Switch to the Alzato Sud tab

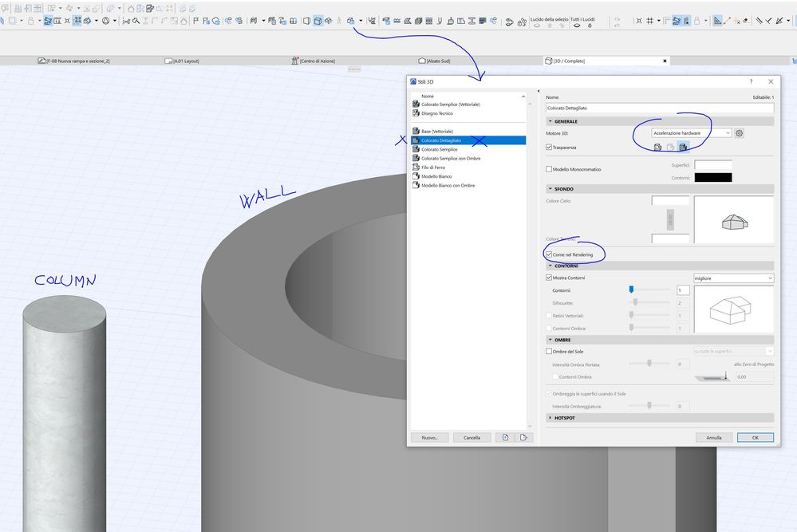(x=435, y=60)
